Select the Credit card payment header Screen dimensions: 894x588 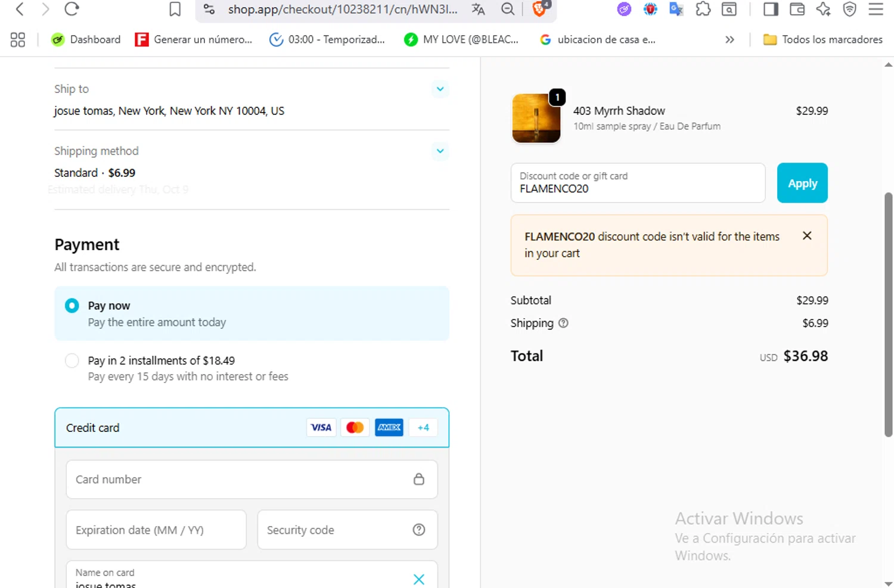pyautogui.click(x=252, y=427)
